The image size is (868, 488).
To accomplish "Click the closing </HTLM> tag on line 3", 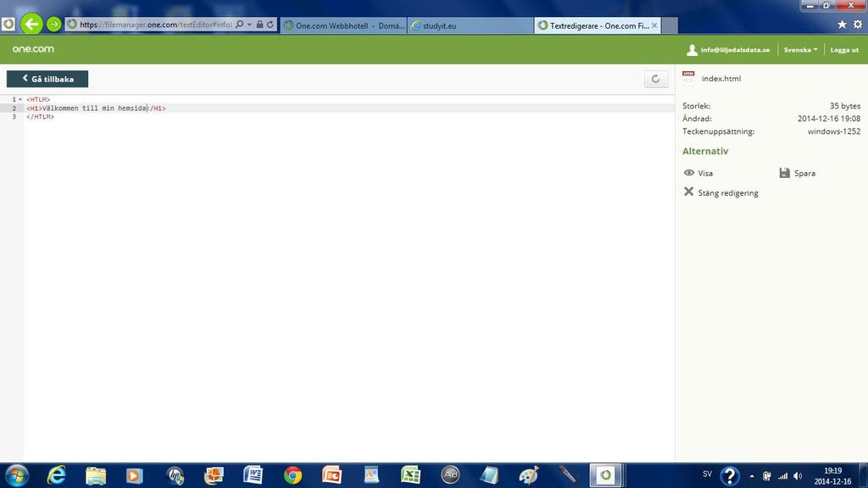I will [x=41, y=117].
